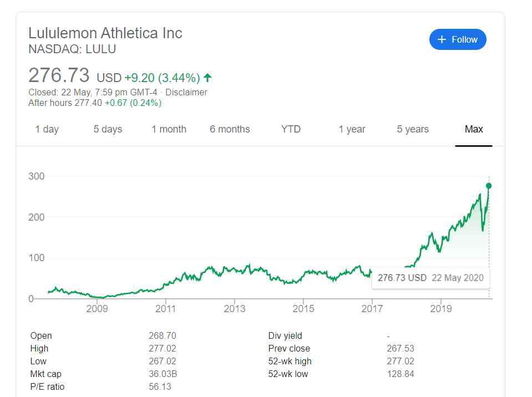This screenshot has width=532, height=397.
Task: Switch to the 5 days range
Action: 108,129
